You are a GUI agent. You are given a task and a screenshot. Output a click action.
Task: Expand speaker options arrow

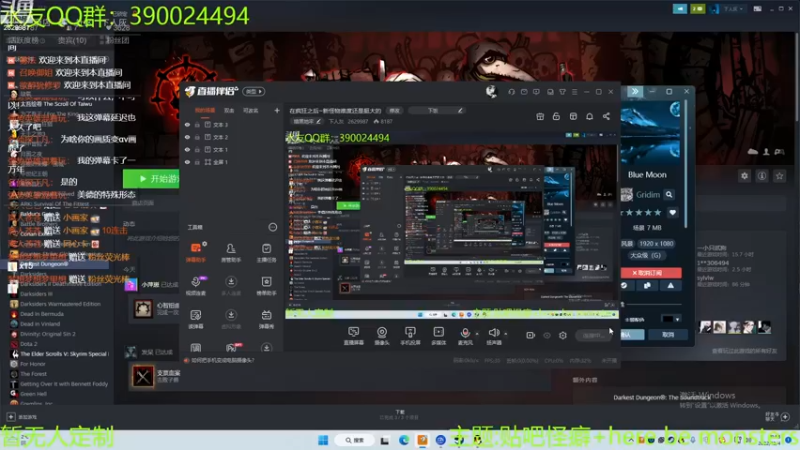pos(506,334)
